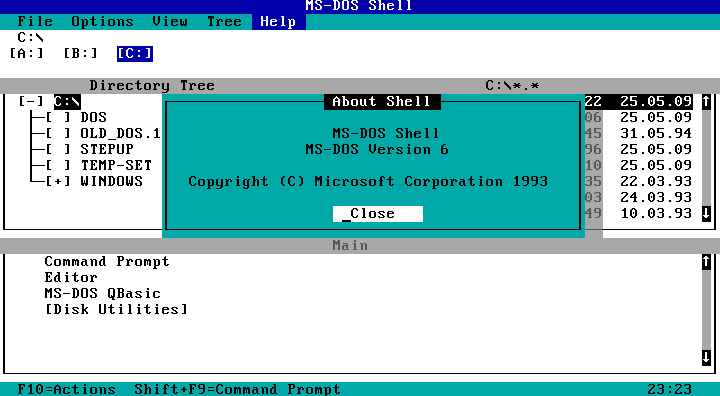Select the DOS directory
Image resolution: width=720 pixels, height=396 pixels.
(94, 117)
